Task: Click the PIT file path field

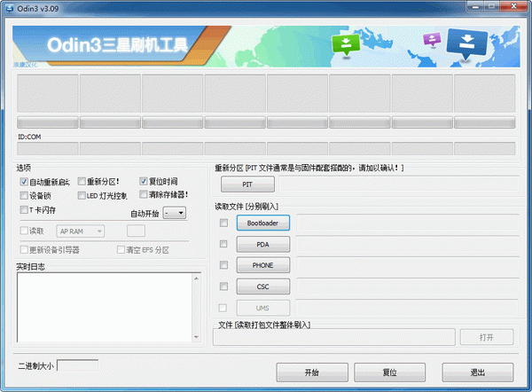Action: (x=399, y=184)
